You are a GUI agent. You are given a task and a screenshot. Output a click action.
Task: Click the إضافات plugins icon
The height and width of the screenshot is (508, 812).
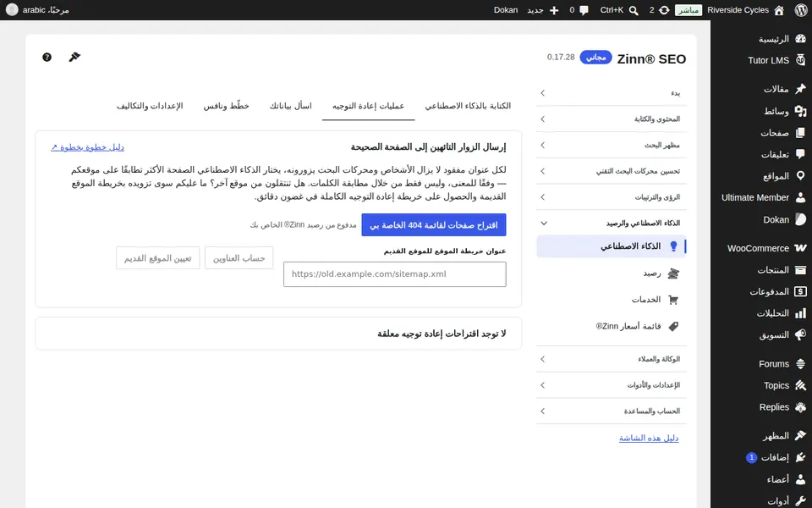tap(801, 457)
